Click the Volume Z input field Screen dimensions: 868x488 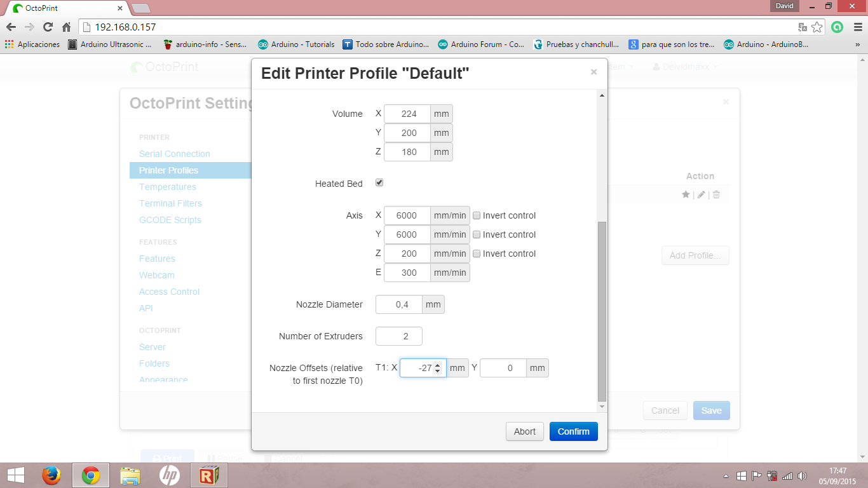coord(407,152)
